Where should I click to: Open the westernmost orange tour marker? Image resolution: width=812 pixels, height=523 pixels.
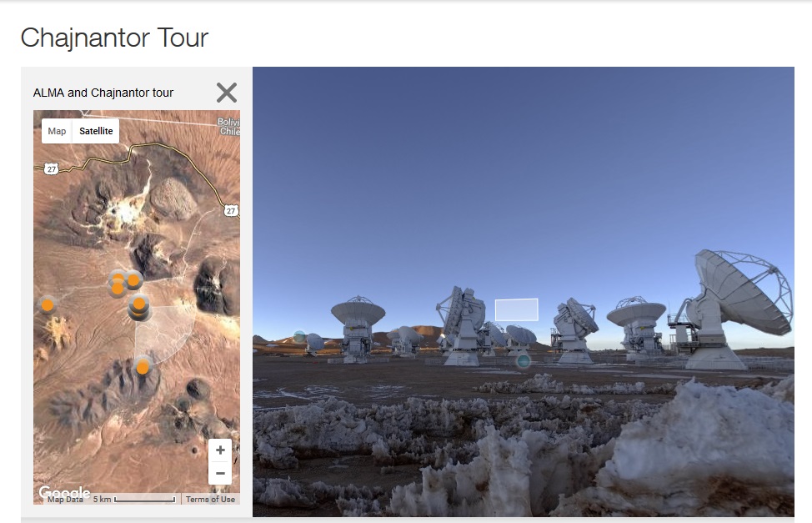(x=48, y=304)
